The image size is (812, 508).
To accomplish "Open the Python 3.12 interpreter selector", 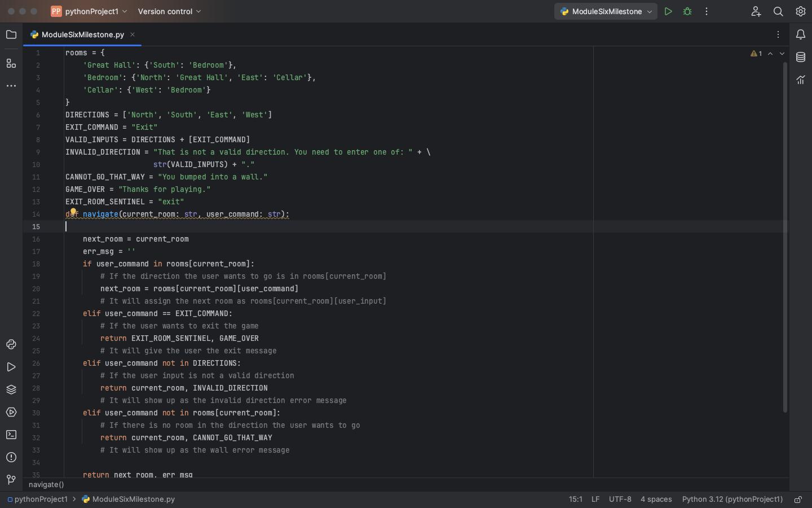I will 732,500.
